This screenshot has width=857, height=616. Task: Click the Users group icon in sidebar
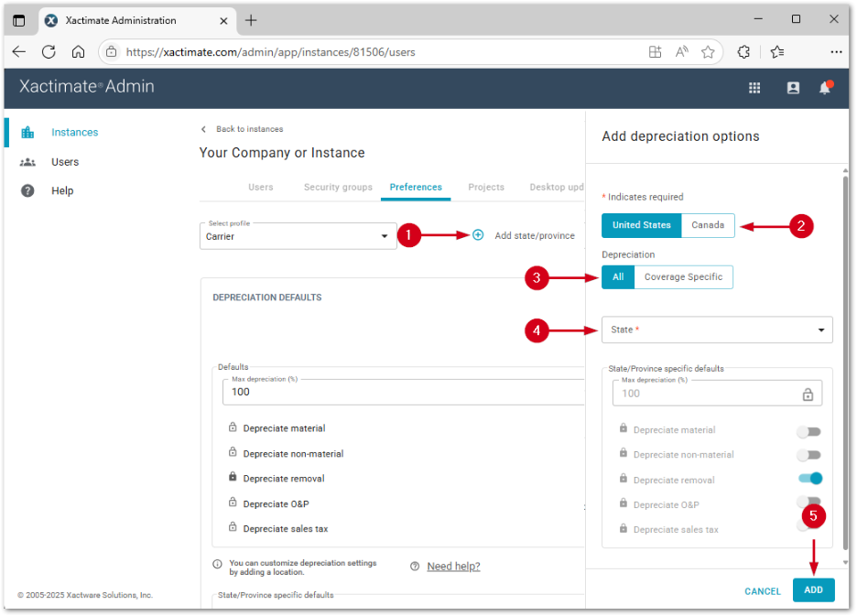coord(27,162)
